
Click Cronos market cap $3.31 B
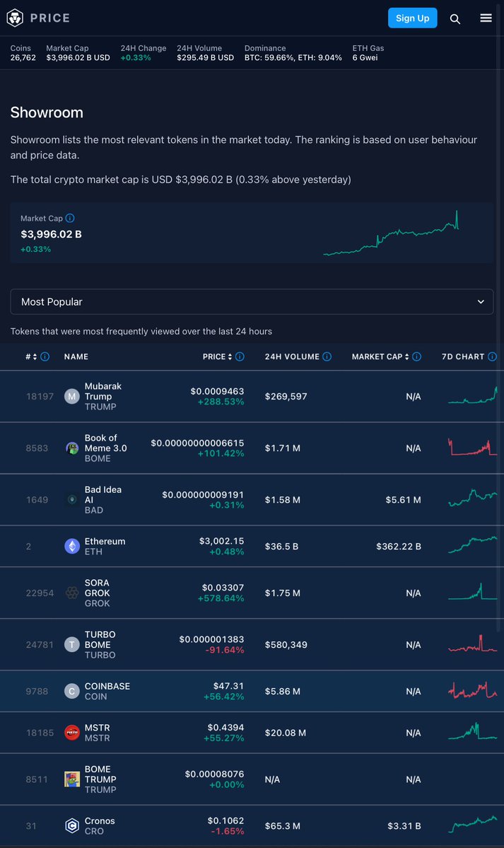(x=404, y=826)
